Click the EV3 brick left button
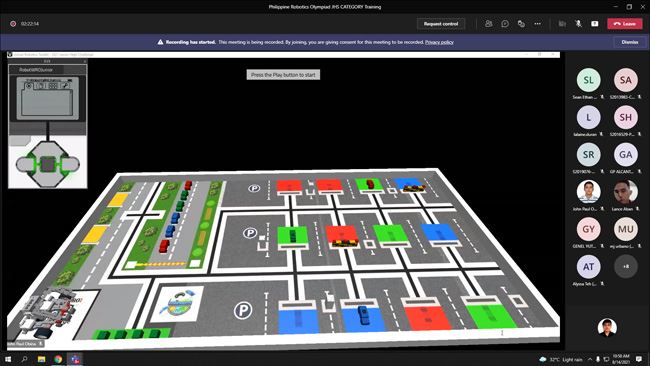 tap(24, 165)
